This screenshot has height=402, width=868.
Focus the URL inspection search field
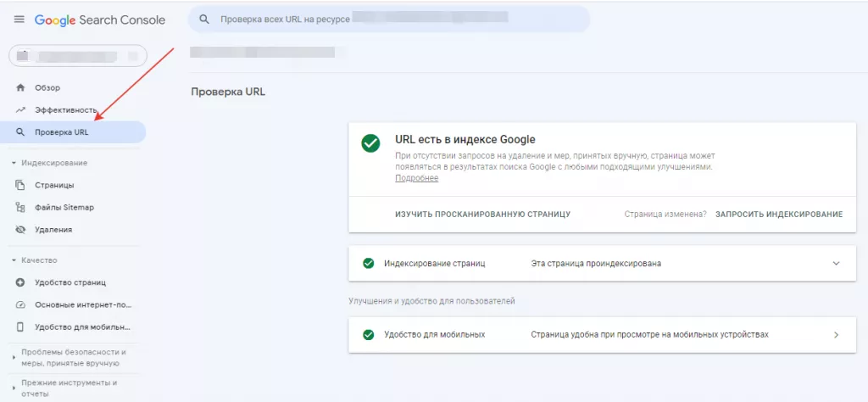[388, 20]
